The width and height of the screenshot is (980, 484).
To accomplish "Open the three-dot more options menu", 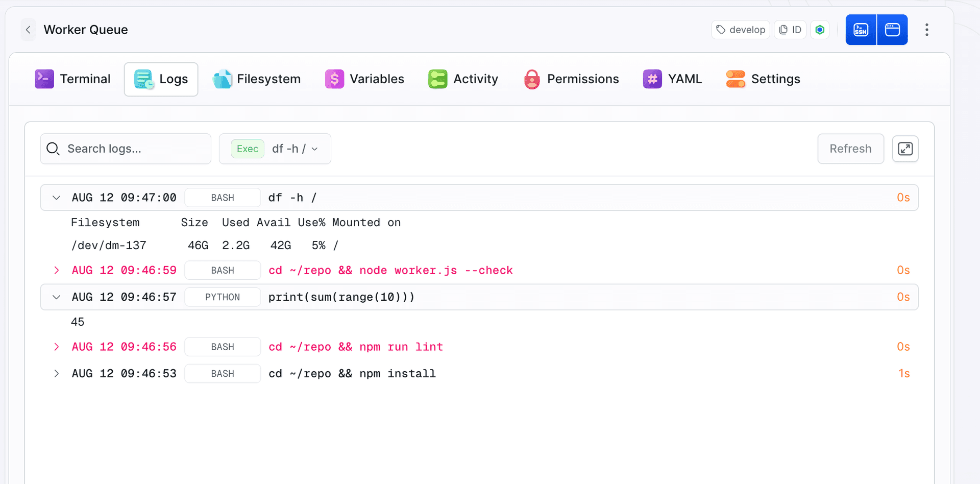I will pyautogui.click(x=927, y=30).
